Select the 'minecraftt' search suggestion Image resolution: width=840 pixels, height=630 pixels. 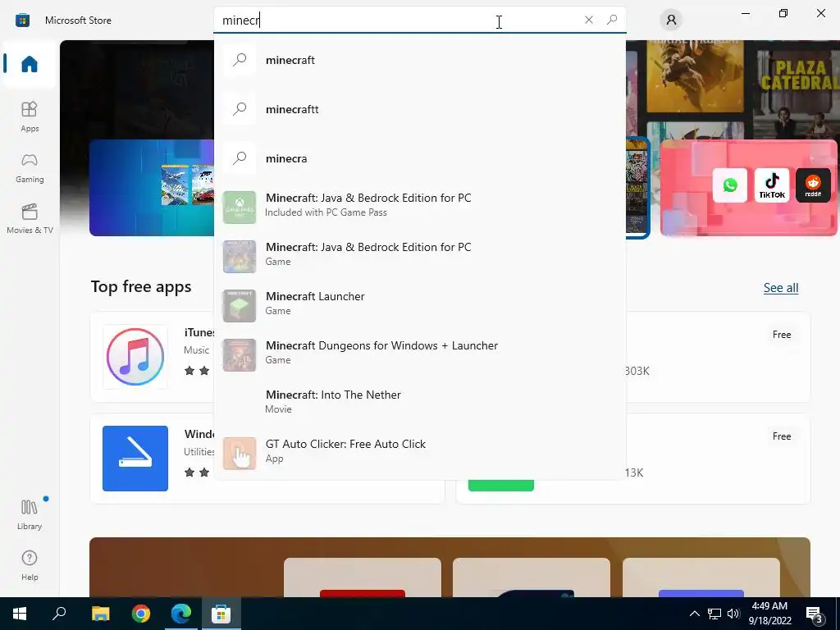click(419, 109)
